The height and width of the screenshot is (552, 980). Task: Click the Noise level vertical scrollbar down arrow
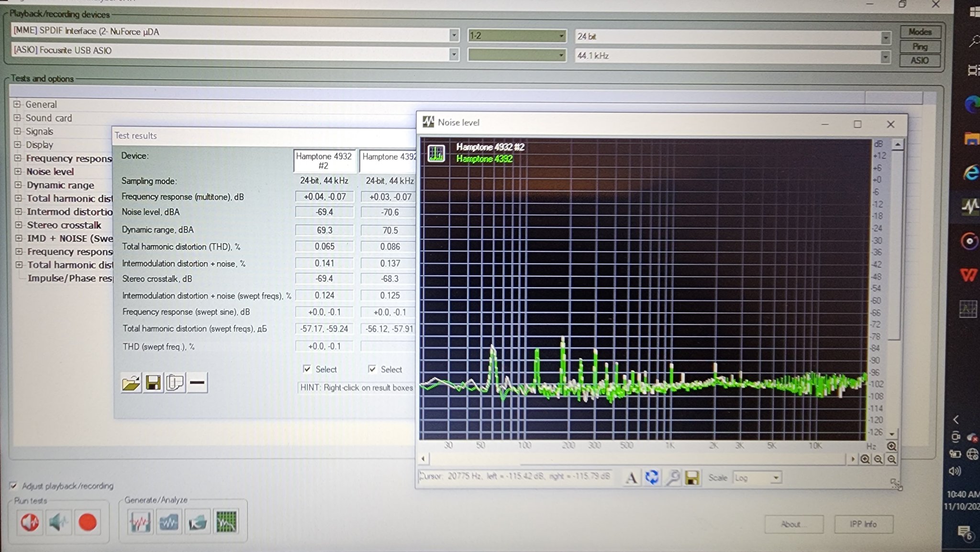click(x=891, y=433)
